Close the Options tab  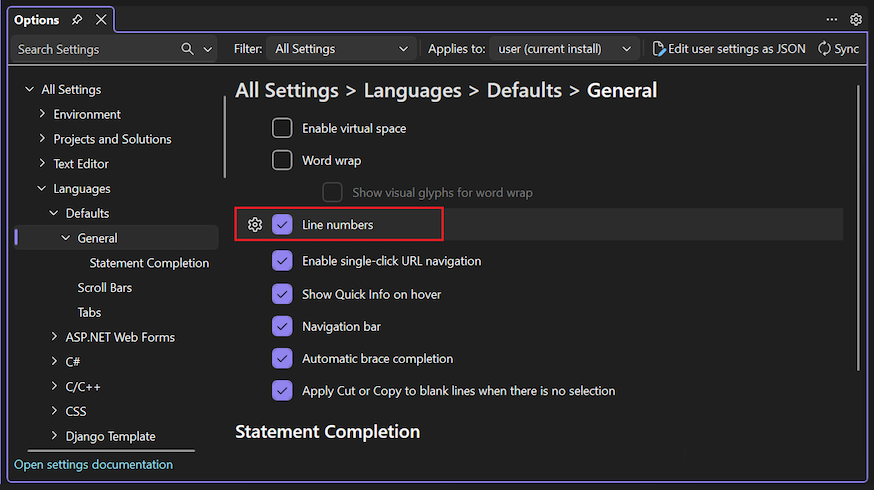[x=101, y=20]
